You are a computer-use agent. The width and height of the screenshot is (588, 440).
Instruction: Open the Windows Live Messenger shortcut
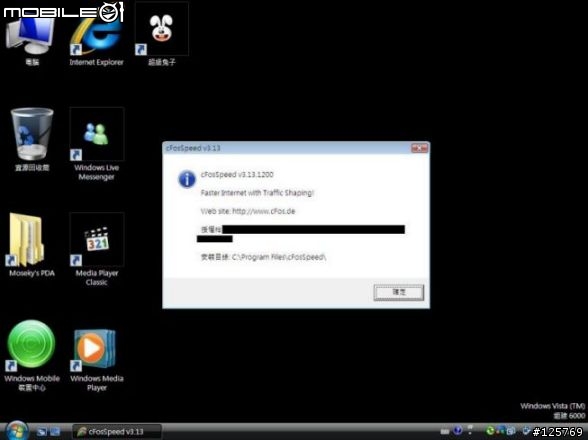[96, 144]
